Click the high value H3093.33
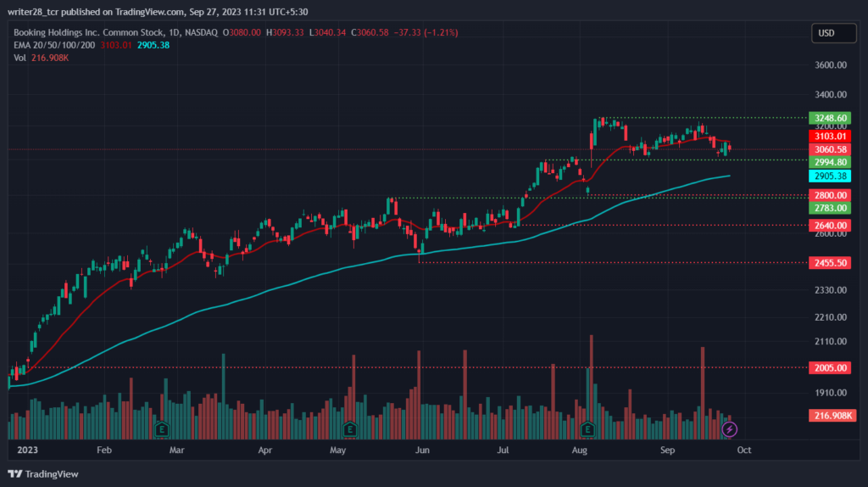 tap(285, 33)
